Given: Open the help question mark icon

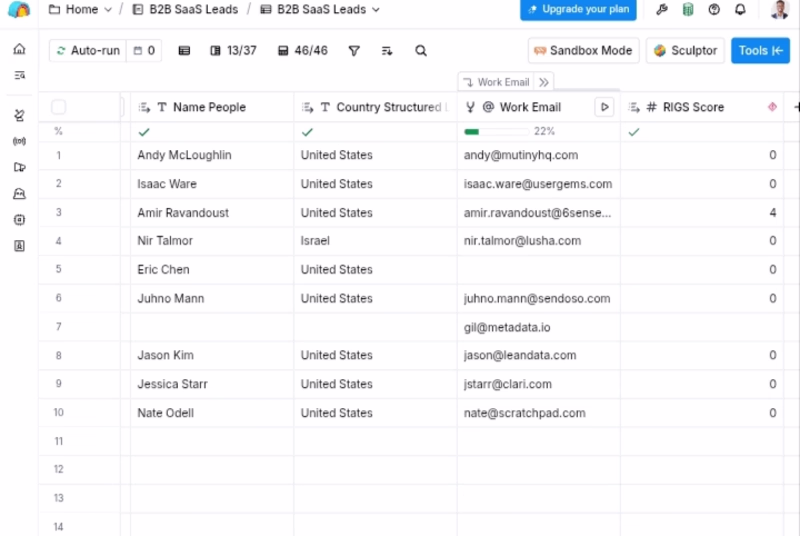Looking at the screenshot, I should coord(714,9).
